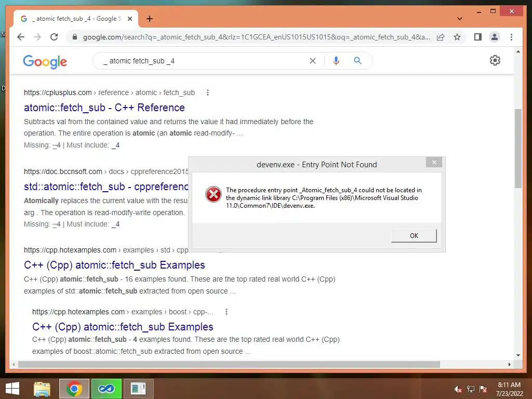This screenshot has height=399, width=532.
Task: Click the vertical scrollbar thumb
Action: click(x=518, y=148)
